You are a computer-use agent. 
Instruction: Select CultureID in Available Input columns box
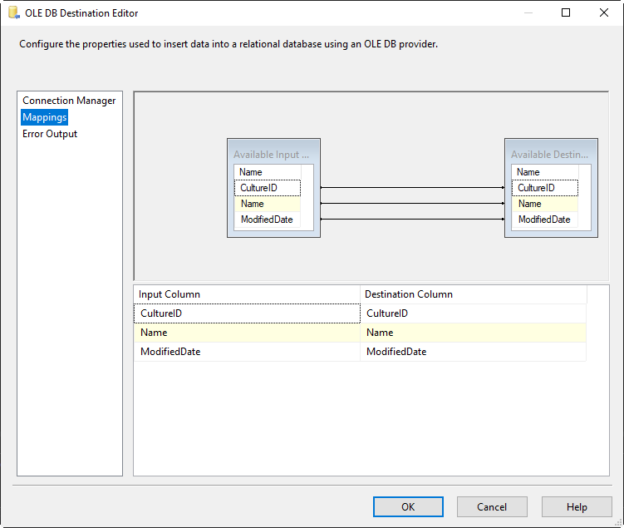point(267,188)
